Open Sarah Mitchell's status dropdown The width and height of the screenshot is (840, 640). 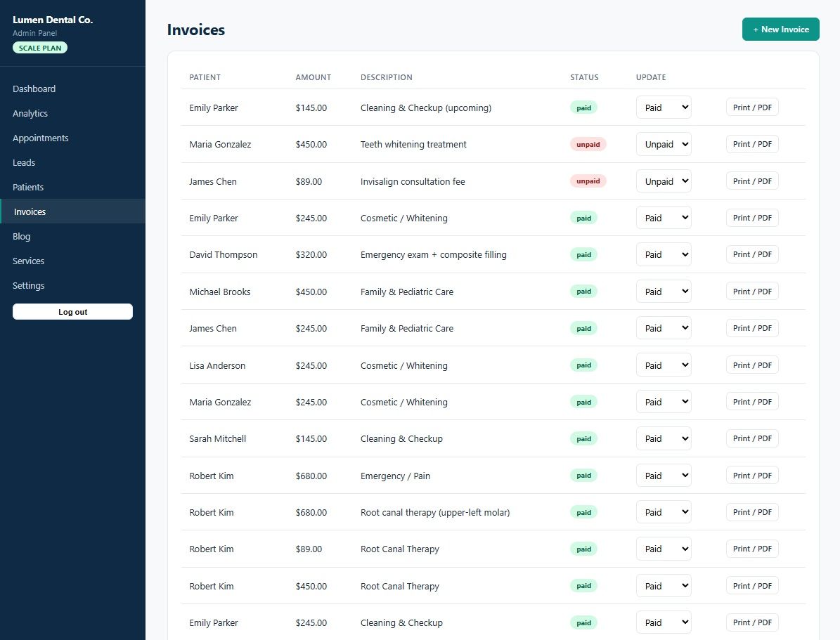pyautogui.click(x=664, y=438)
